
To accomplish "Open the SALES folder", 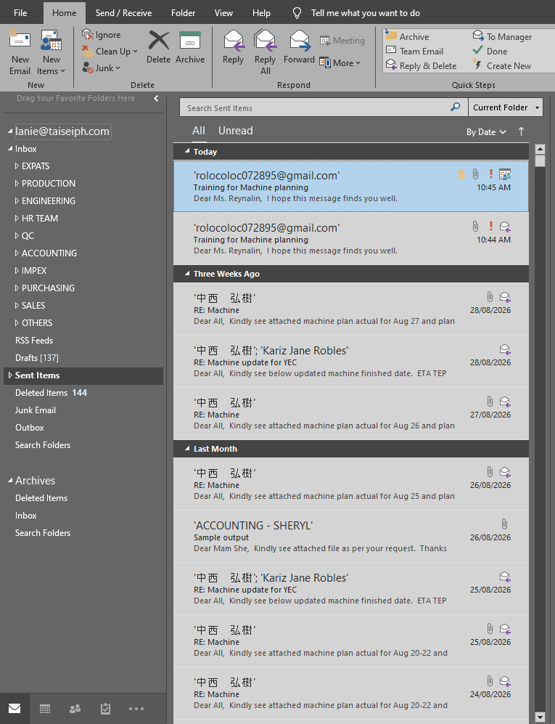I will point(33,305).
